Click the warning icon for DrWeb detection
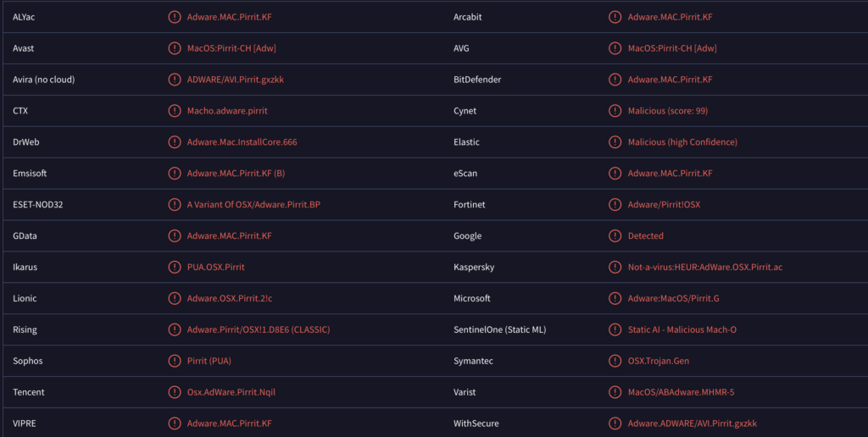This screenshot has width=868, height=437. (175, 142)
